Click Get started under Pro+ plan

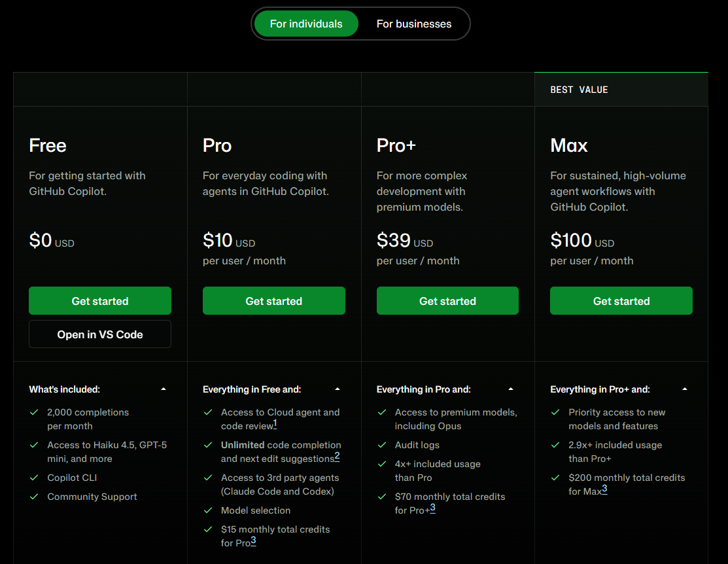click(x=447, y=300)
